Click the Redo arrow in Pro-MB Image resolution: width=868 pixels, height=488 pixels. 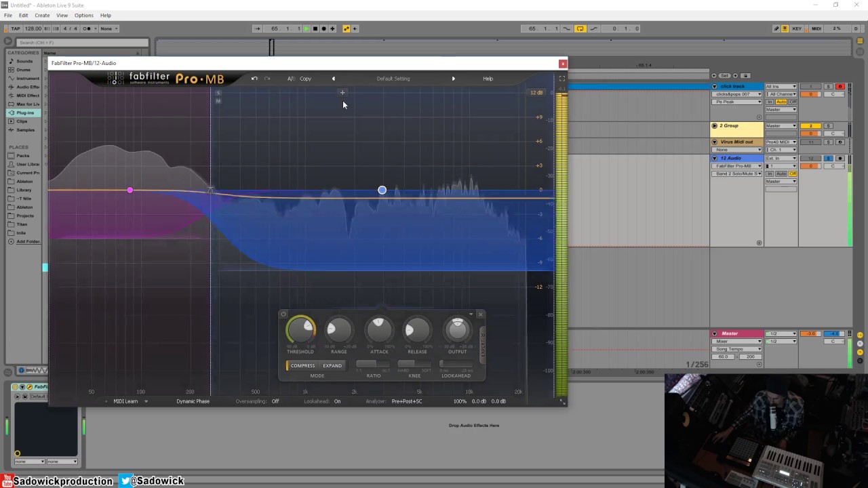coord(267,79)
